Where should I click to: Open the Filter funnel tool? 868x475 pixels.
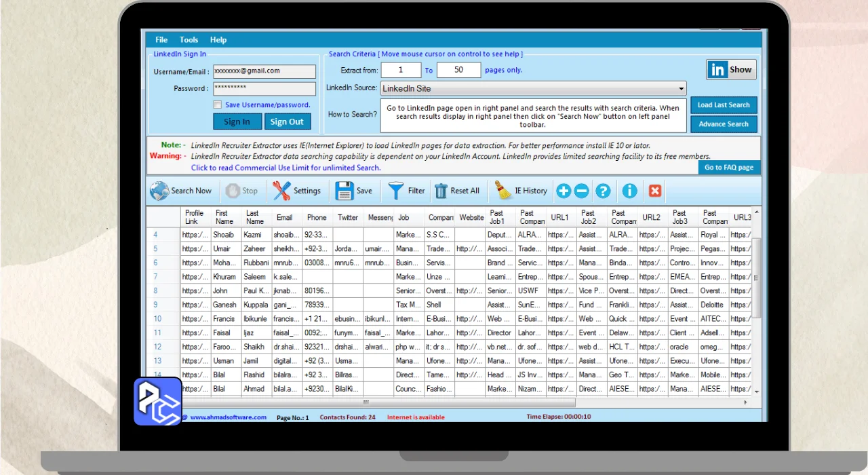396,191
